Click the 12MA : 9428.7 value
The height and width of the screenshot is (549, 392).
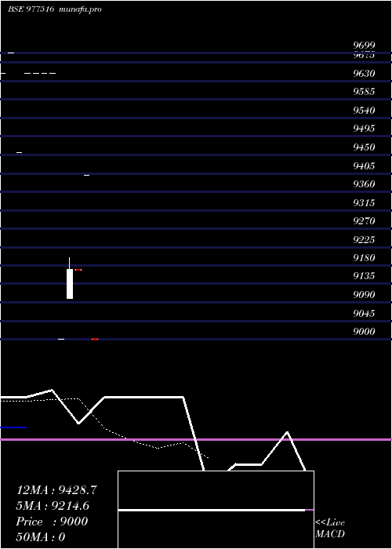[56, 490]
